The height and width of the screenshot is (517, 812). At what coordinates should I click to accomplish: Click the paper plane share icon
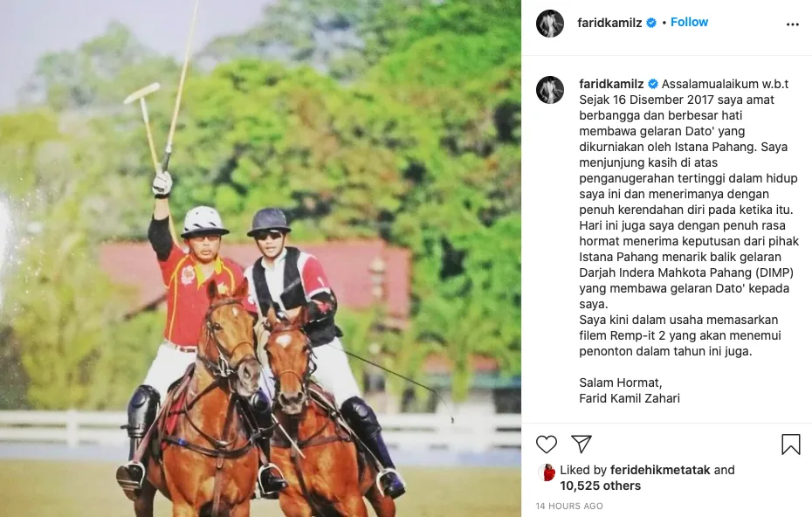tap(581, 444)
